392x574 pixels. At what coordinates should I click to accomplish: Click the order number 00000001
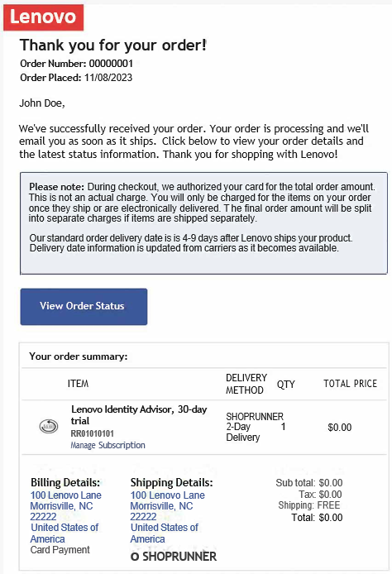click(x=111, y=64)
